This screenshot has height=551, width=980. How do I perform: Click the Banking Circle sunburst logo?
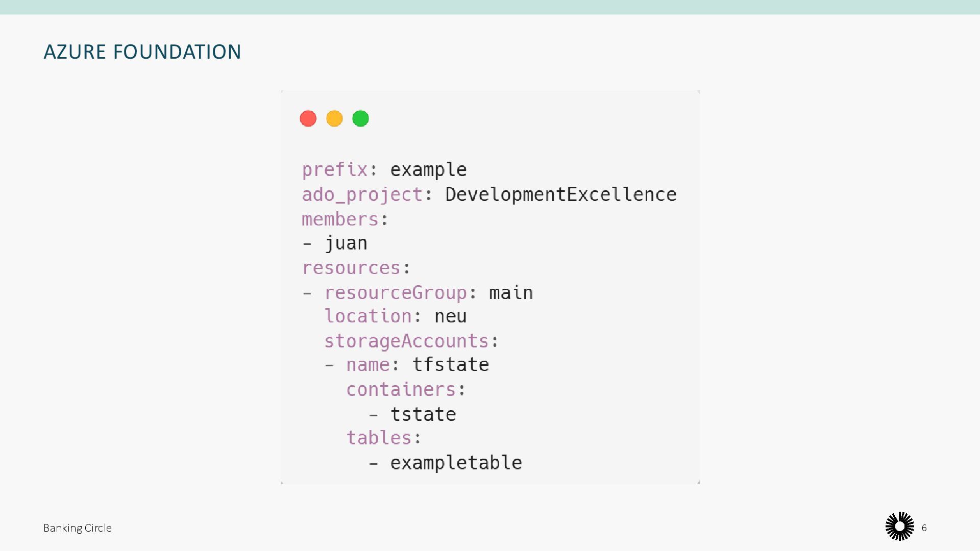[x=899, y=526]
